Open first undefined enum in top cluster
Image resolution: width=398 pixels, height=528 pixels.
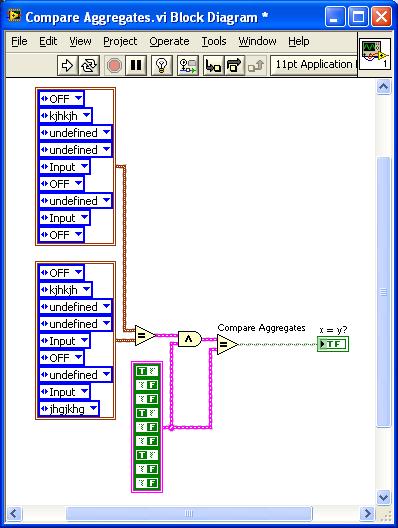[76, 133]
